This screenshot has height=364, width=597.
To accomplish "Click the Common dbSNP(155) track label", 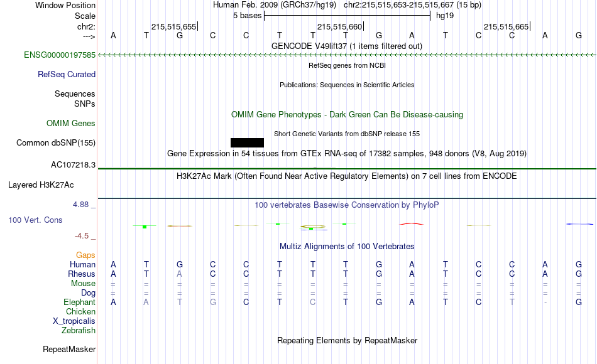I will (56, 142).
